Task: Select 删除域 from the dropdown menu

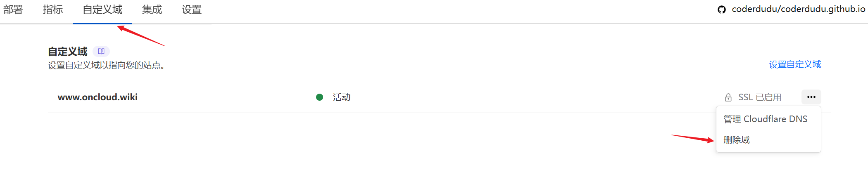Action: pyautogui.click(x=737, y=140)
